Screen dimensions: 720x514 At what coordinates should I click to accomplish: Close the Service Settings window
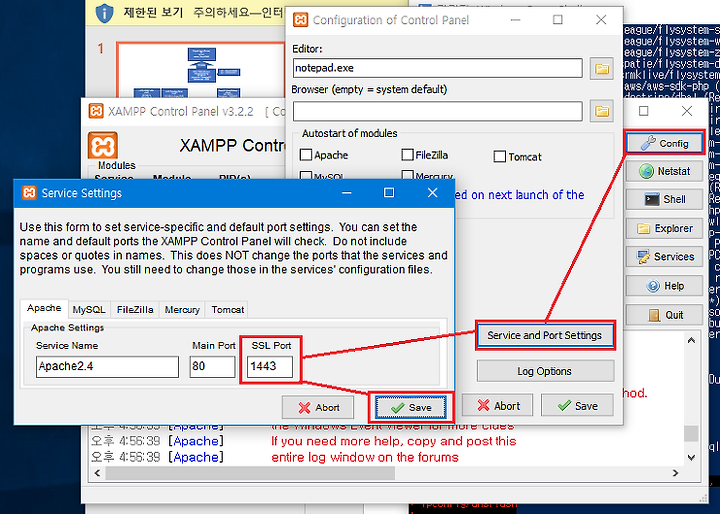coord(432,192)
